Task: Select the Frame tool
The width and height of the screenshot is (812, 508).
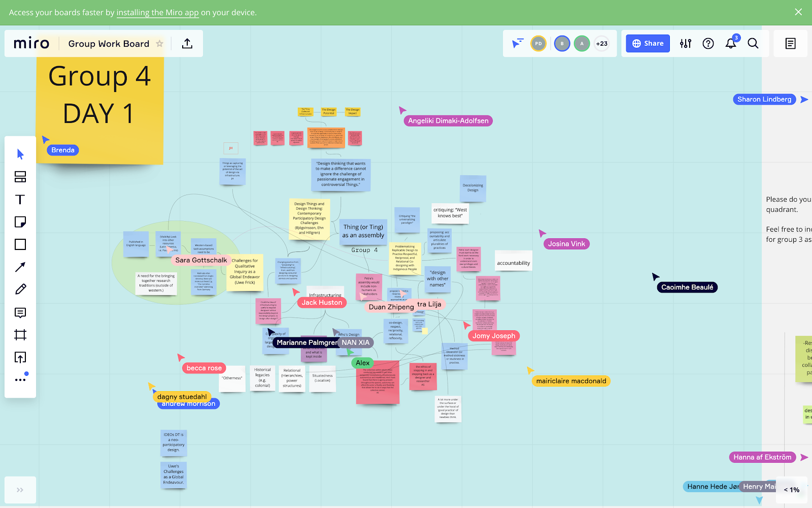Action: pyautogui.click(x=20, y=335)
